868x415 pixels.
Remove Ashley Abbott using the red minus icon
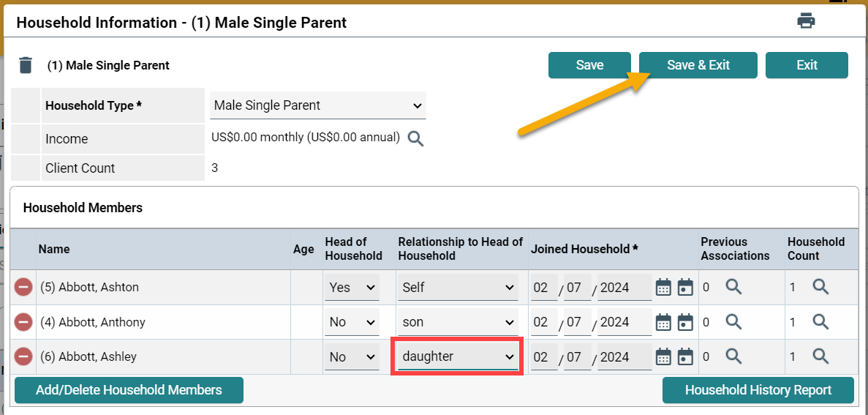tap(23, 357)
